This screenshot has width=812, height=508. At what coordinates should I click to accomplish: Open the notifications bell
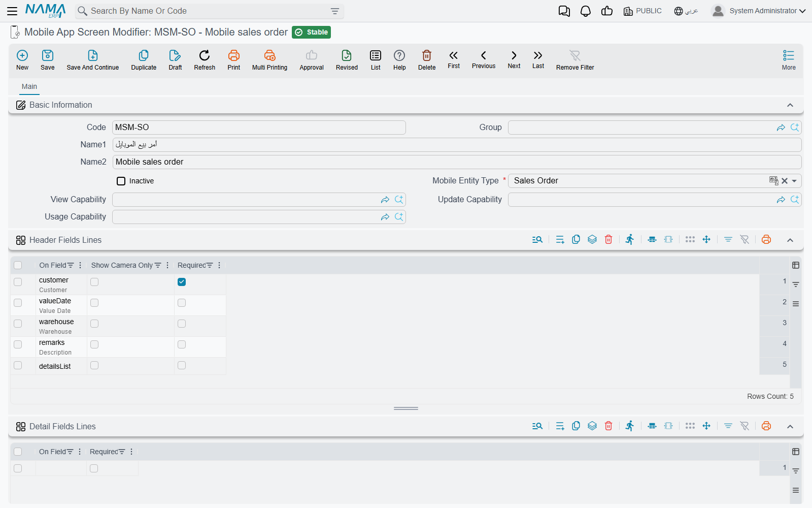click(586, 11)
